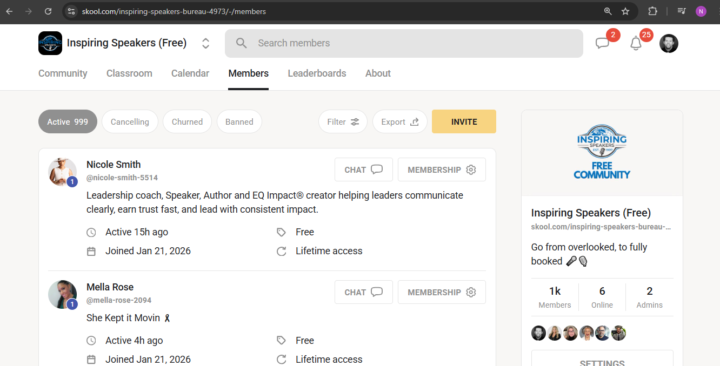Click the yellow INVITE button
The image size is (720, 366).
click(x=464, y=122)
